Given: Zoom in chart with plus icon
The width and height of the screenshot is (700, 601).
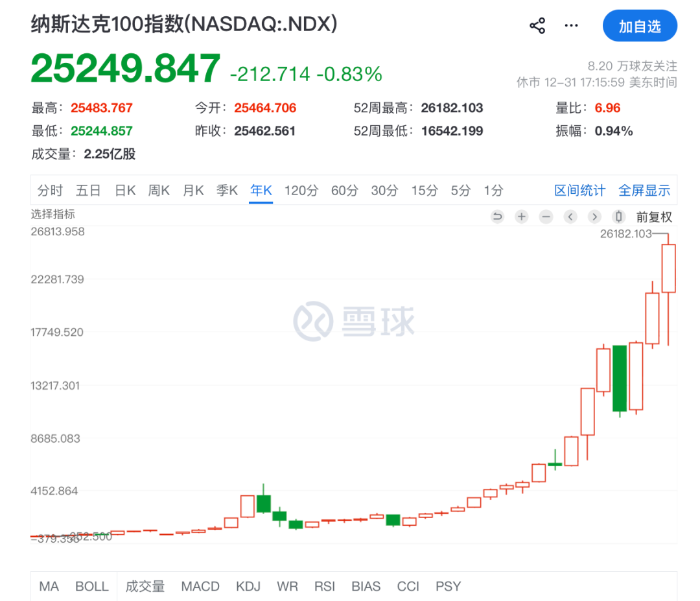Looking at the screenshot, I should (521, 217).
